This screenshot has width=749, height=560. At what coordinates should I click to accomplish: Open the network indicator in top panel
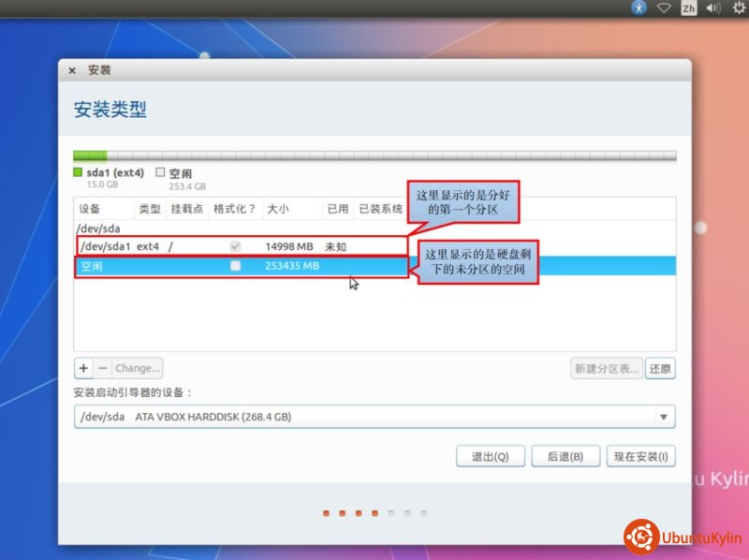[664, 8]
